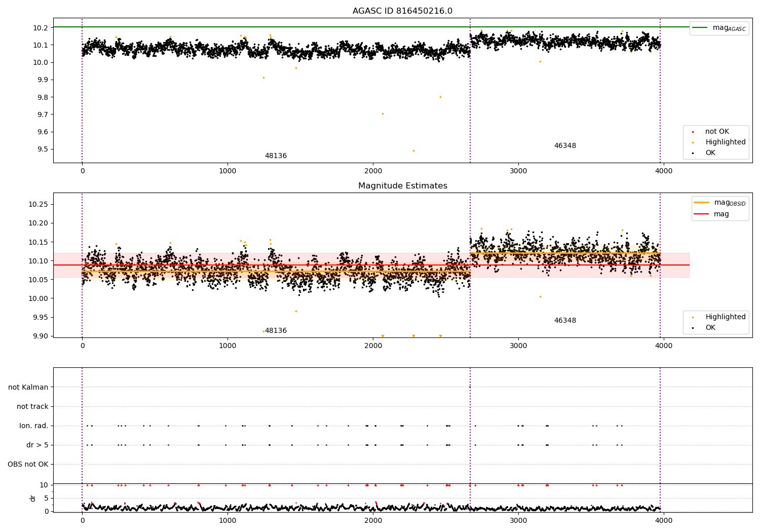Click 'Highlighted' legend entry in Magnitude Estimates panel
Viewport: 760px width, 532px height.
(x=718, y=317)
